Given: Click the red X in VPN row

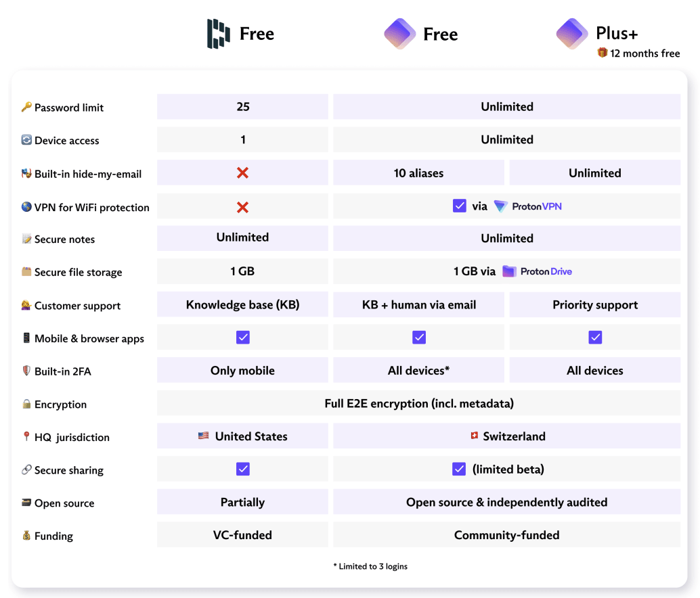Looking at the screenshot, I should [242, 207].
